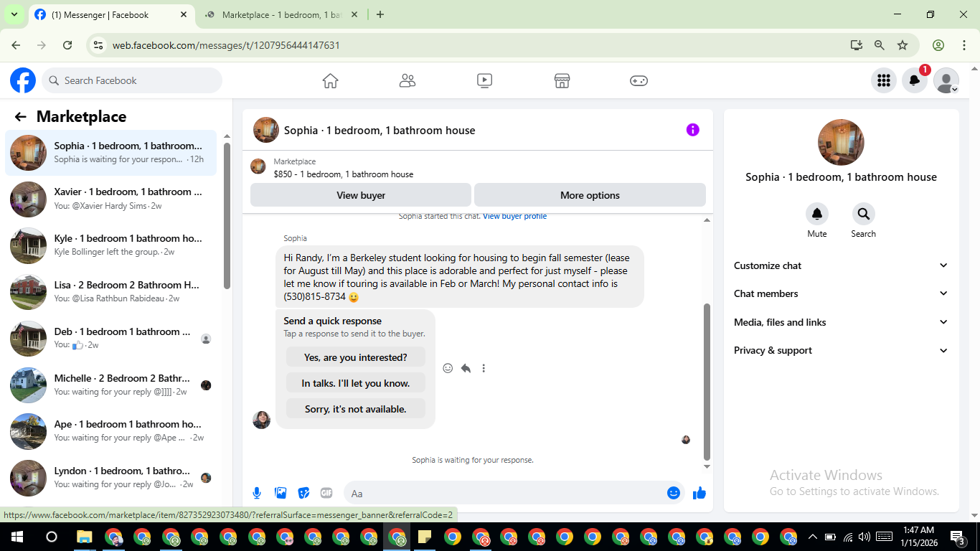Open $850 listing title in banner
The image size is (980, 551).
point(344,174)
